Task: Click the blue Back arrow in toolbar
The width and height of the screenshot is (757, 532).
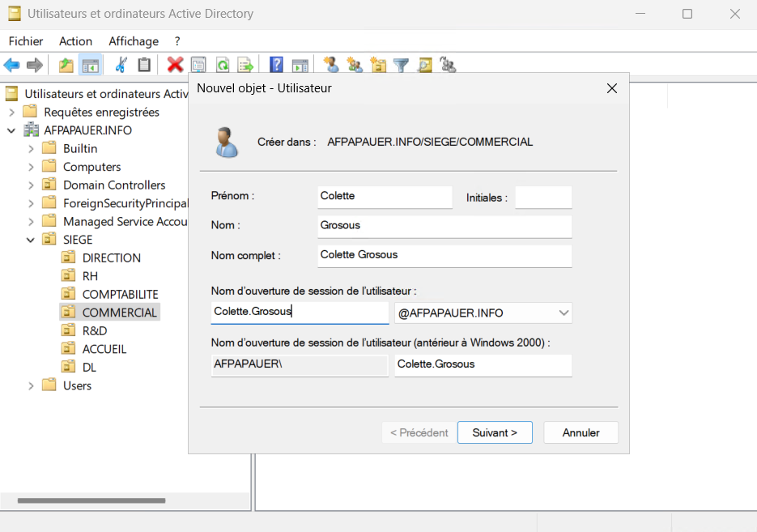Action: pyautogui.click(x=11, y=65)
